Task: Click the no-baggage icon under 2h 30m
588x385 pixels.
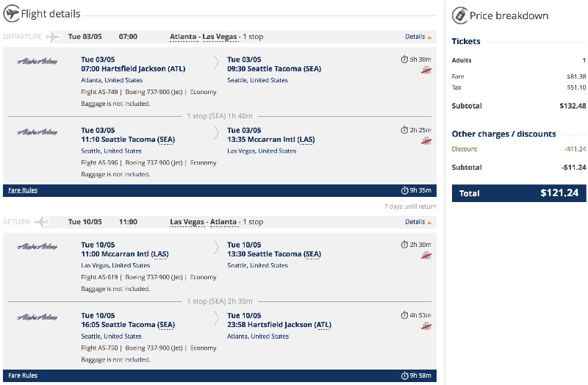Action: pyautogui.click(x=426, y=255)
